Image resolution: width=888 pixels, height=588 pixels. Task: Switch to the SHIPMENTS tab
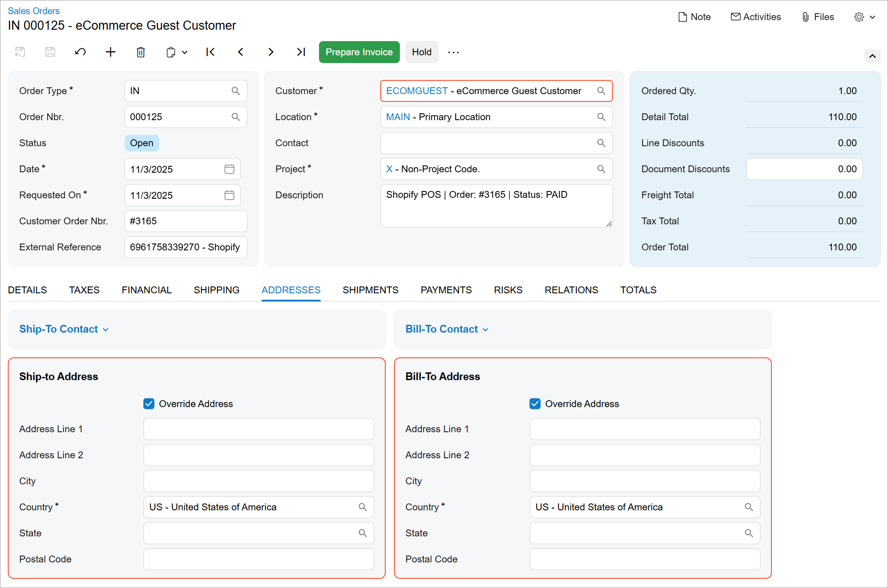371,290
